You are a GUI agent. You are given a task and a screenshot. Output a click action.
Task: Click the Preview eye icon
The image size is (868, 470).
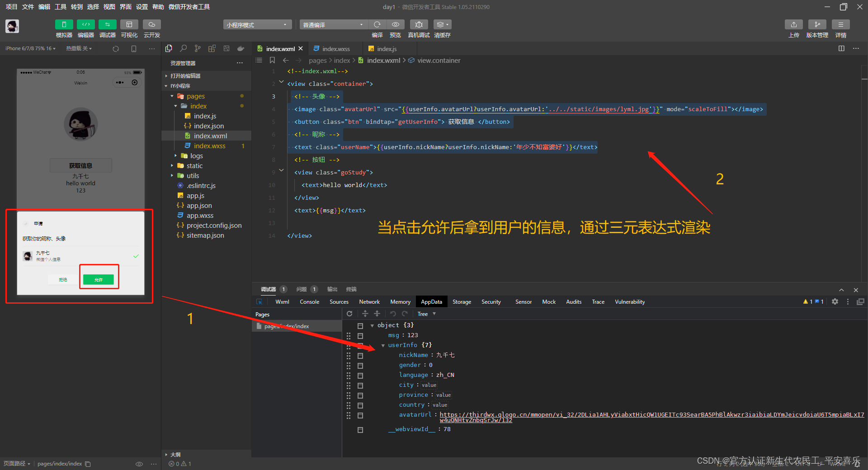(x=396, y=24)
